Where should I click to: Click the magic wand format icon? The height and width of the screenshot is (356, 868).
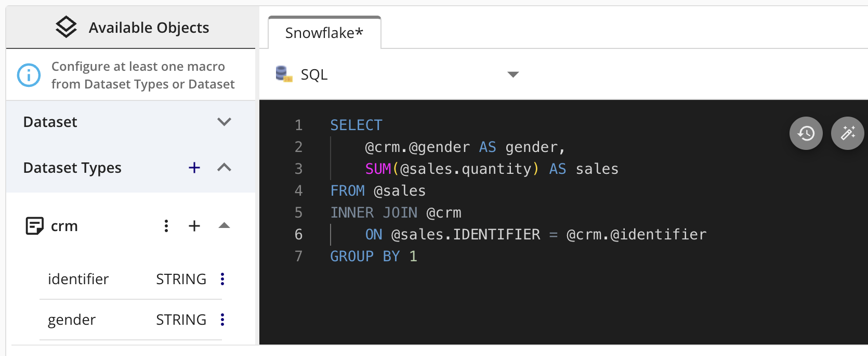[847, 133]
